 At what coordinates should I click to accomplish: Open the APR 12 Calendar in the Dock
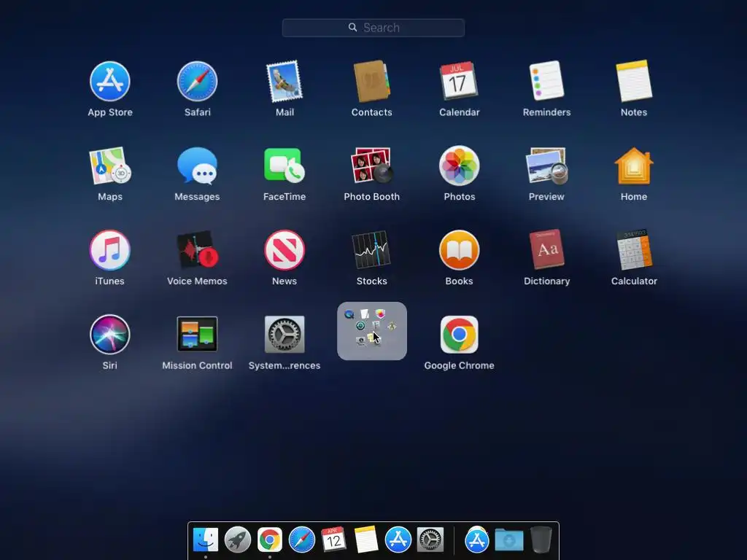[x=333, y=540]
